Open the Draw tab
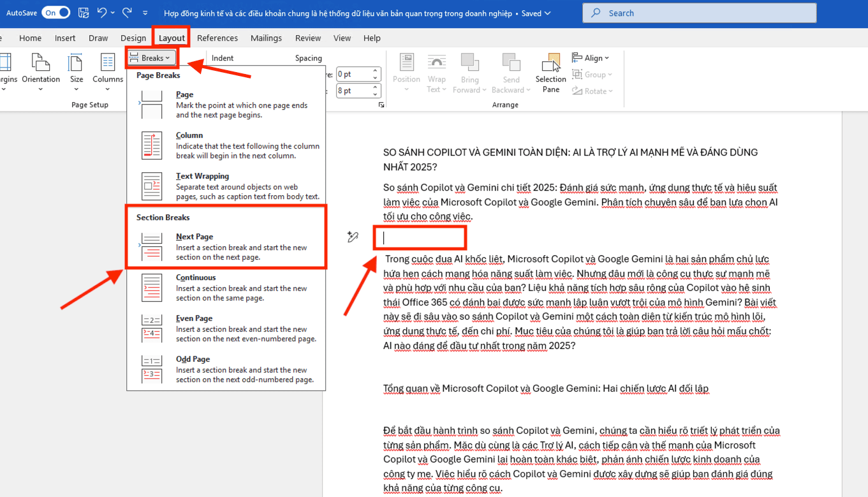The height and width of the screenshot is (497, 868). pos(98,38)
